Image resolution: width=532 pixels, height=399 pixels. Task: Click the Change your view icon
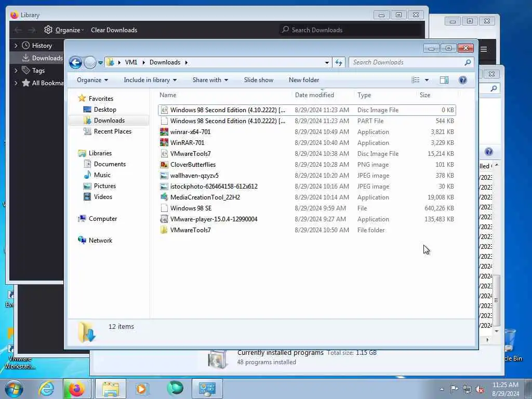click(x=416, y=80)
